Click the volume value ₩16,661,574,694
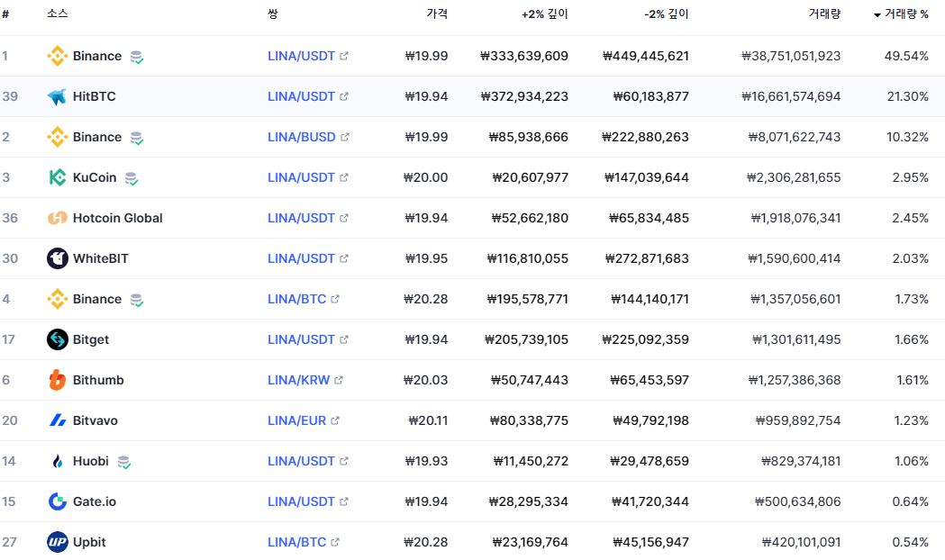The height and width of the screenshot is (560, 945). 791,96
